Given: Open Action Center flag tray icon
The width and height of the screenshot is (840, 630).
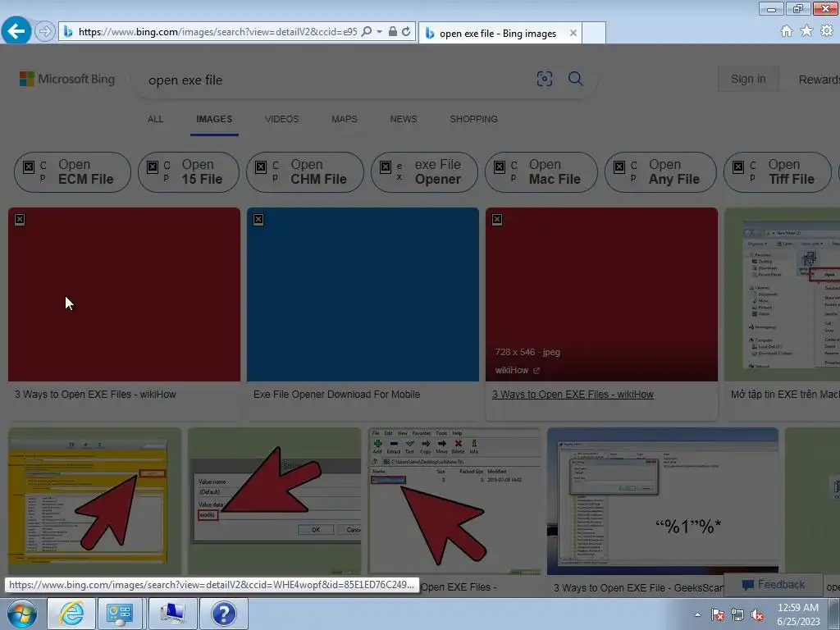Looking at the screenshot, I should pyautogui.click(x=717, y=614).
